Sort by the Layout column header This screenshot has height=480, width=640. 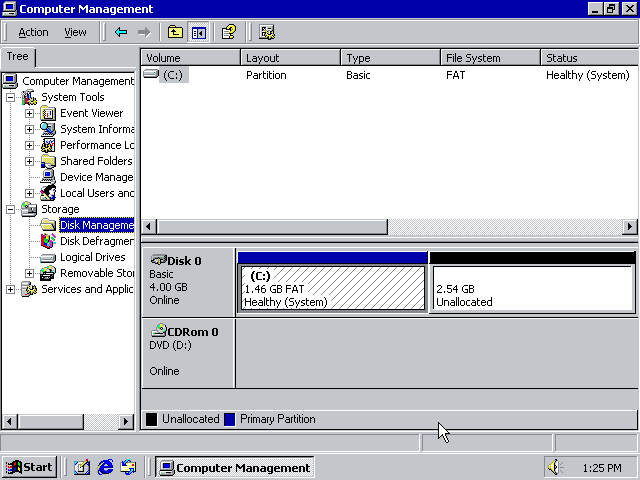291,58
